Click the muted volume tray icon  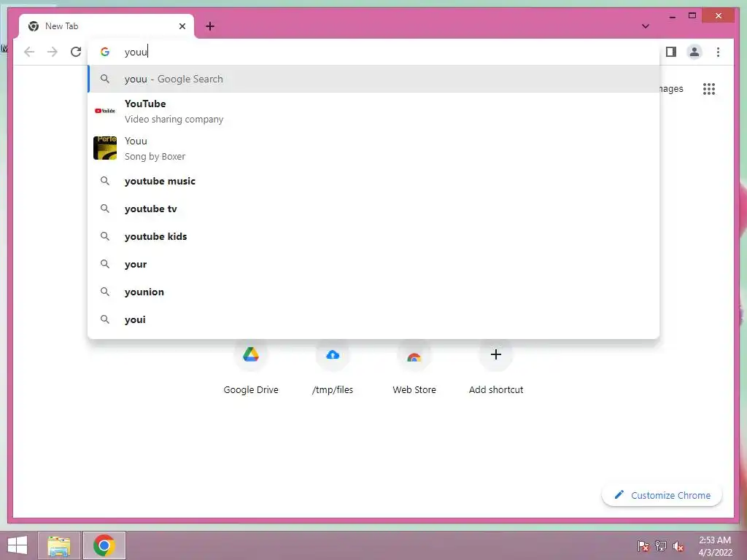coord(678,545)
